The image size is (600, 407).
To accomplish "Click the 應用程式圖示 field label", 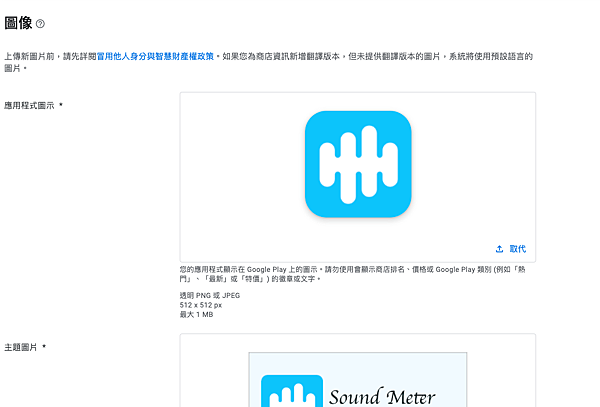I will [29, 106].
